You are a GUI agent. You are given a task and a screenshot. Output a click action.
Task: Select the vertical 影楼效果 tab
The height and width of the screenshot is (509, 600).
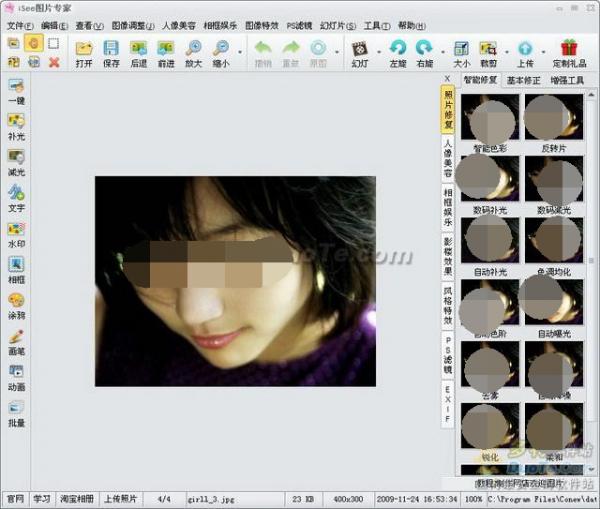pos(448,256)
